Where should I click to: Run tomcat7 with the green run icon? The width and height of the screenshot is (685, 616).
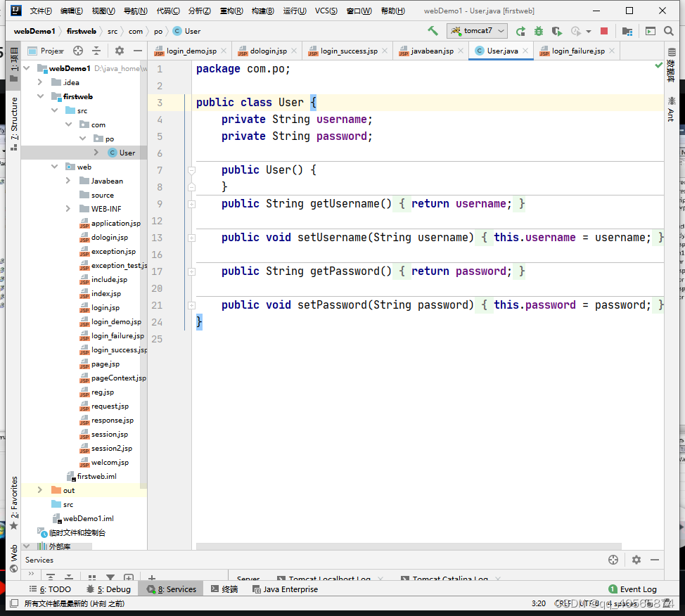click(x=520, y=31)
